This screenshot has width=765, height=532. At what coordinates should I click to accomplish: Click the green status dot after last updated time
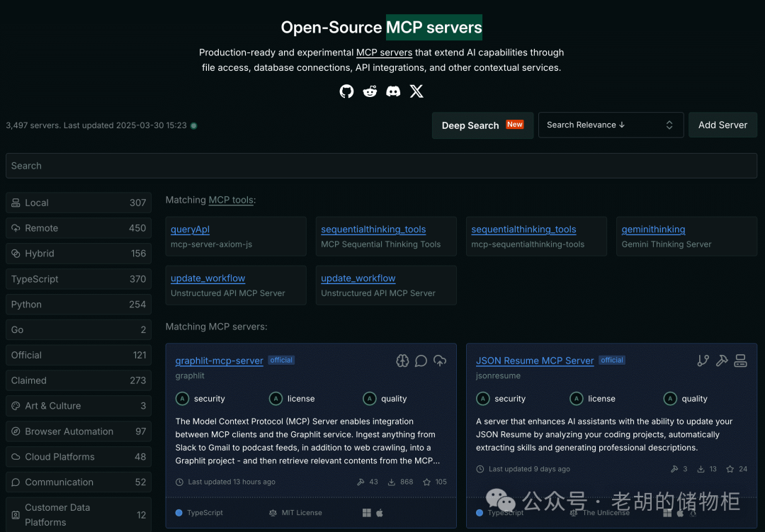pyautogui.click(x=193, y=126)
